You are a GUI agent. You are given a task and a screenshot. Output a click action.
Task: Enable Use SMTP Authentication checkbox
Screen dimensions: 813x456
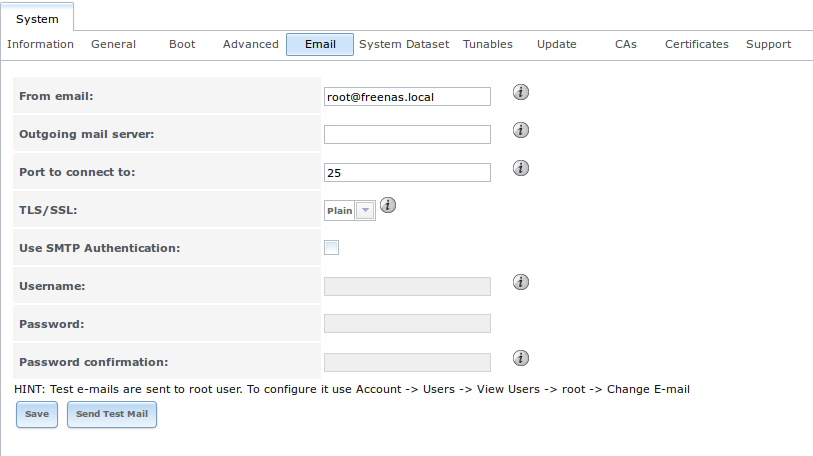[x=331, y=247]
